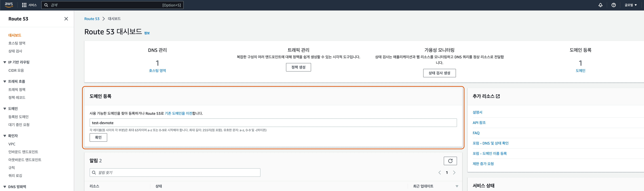The image size is (644, 191).
Task: Focus the domain name field with test-devnote
Action: click(x=273, y=123)
